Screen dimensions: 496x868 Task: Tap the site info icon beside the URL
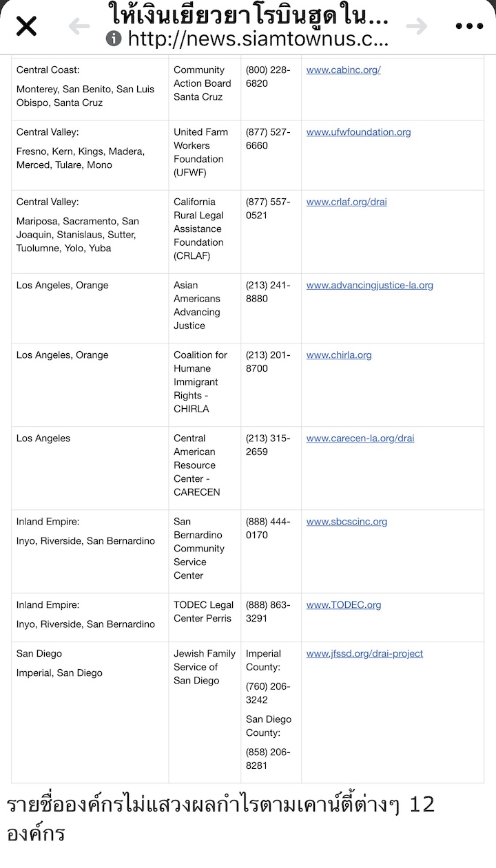pyautogui.click(x=114, y=39)
